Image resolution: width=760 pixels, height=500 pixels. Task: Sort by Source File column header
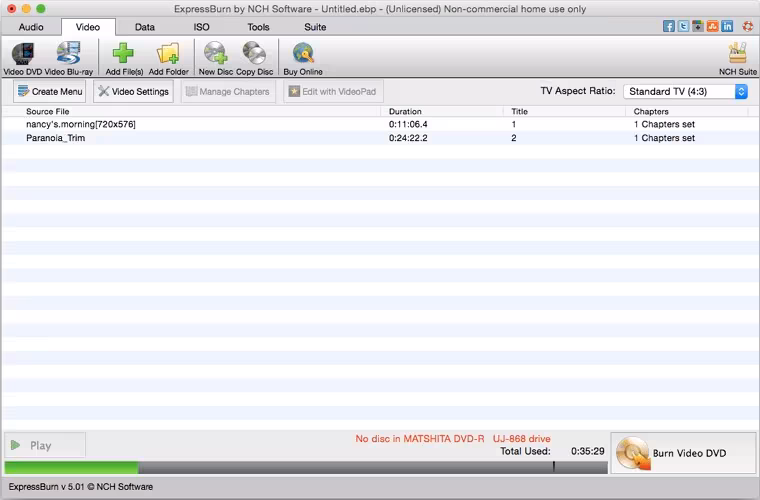pos(48,111)
